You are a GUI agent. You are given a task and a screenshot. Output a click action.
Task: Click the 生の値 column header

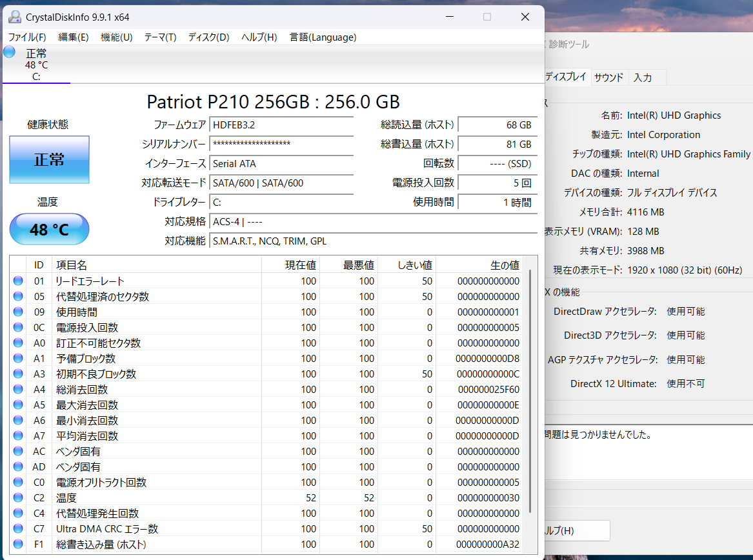coord(479,265)
